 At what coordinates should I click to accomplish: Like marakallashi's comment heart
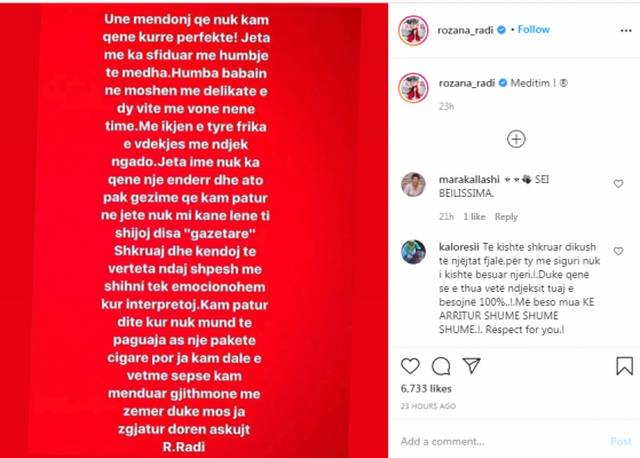pos(618,184)
